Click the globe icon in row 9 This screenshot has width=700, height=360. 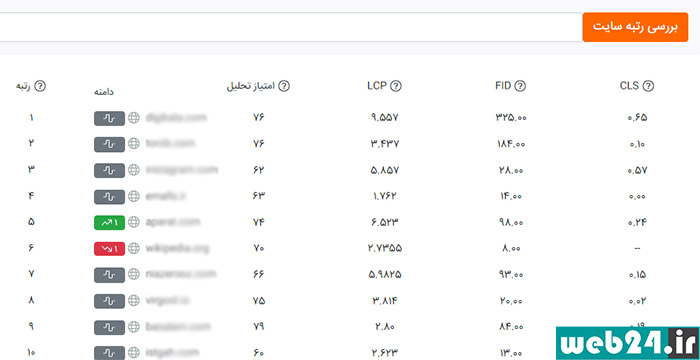133,327
